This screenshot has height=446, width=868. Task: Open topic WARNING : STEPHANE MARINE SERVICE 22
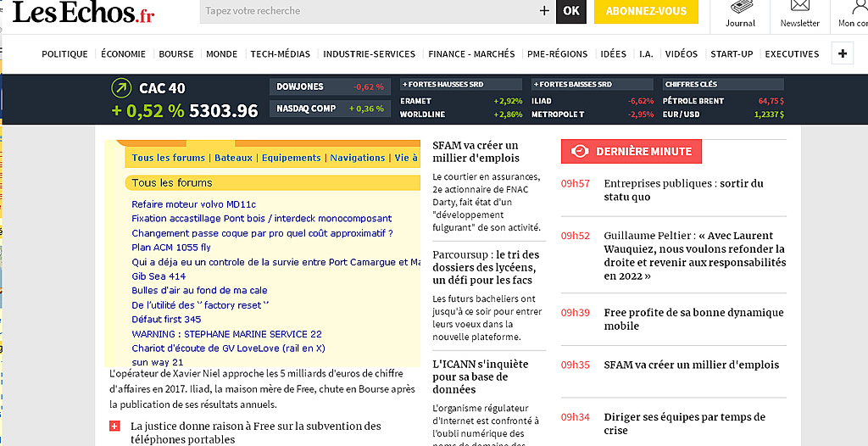click(226, 334)
